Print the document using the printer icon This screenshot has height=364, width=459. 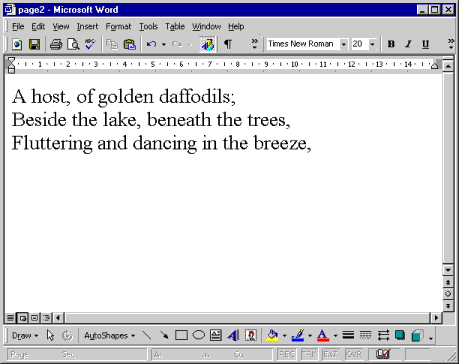(x=56, y=44)
